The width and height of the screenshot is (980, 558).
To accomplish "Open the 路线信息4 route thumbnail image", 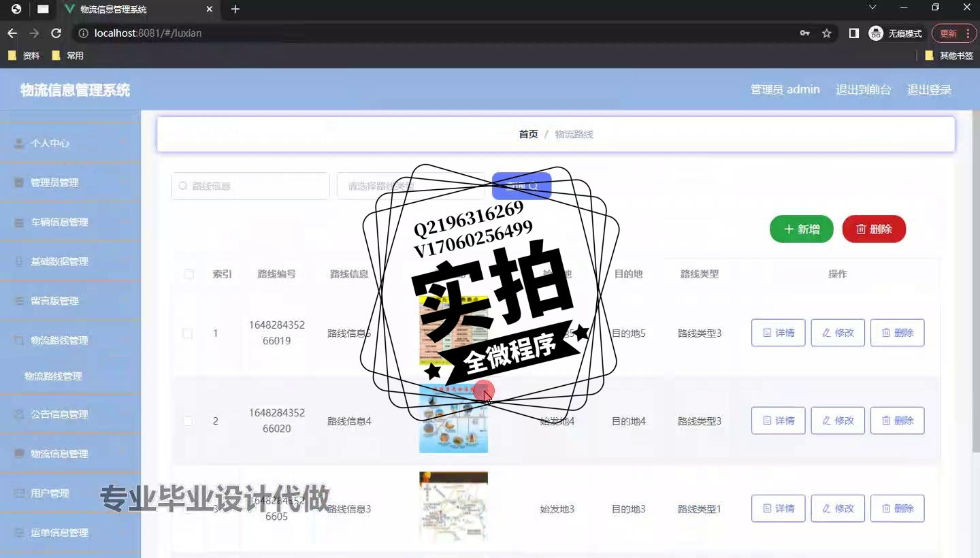I will 453,419.
